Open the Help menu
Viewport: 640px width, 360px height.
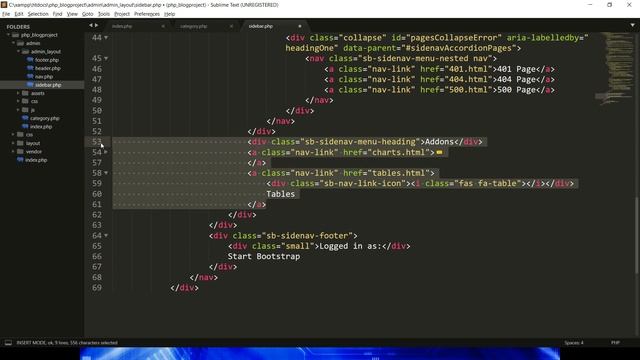coord(169,14)
